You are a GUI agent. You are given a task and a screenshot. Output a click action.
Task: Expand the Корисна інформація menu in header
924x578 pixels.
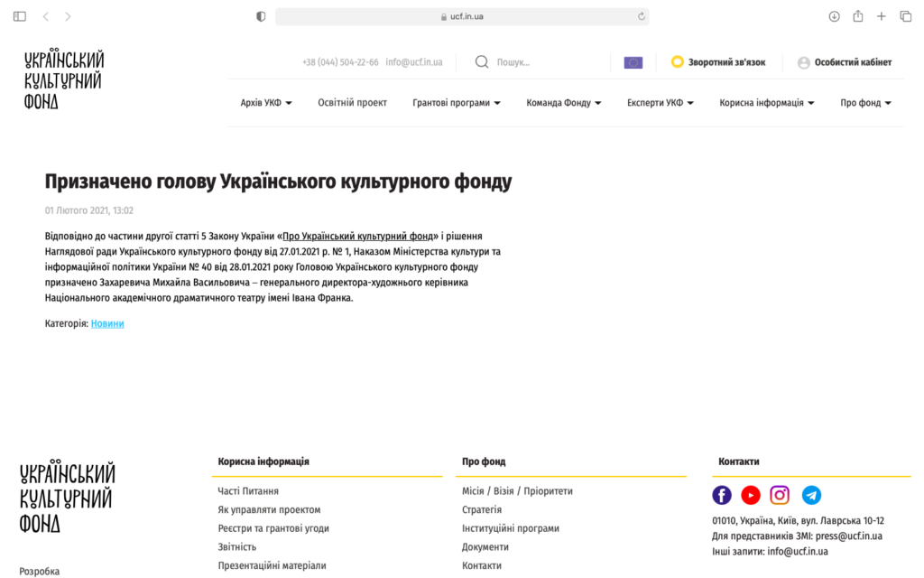coord(767,103)
